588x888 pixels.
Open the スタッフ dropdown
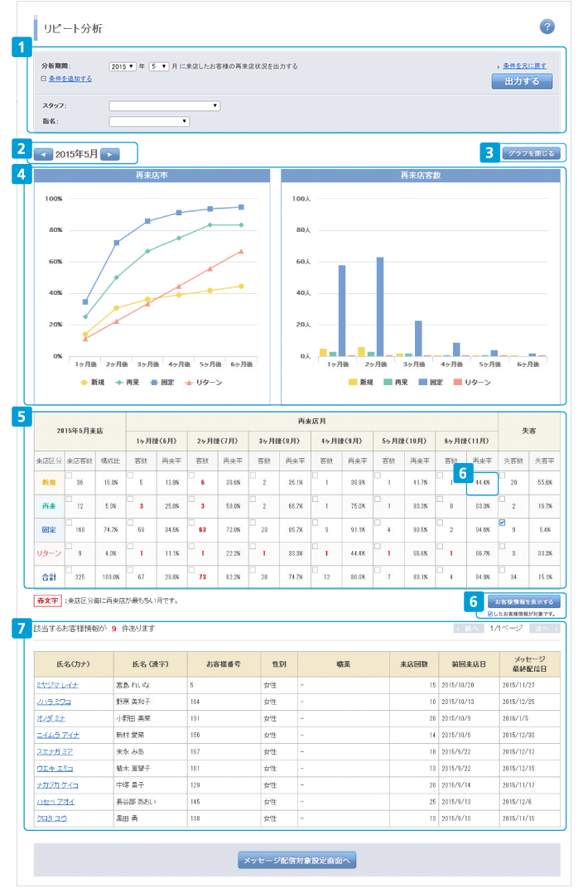pos(164,106)
